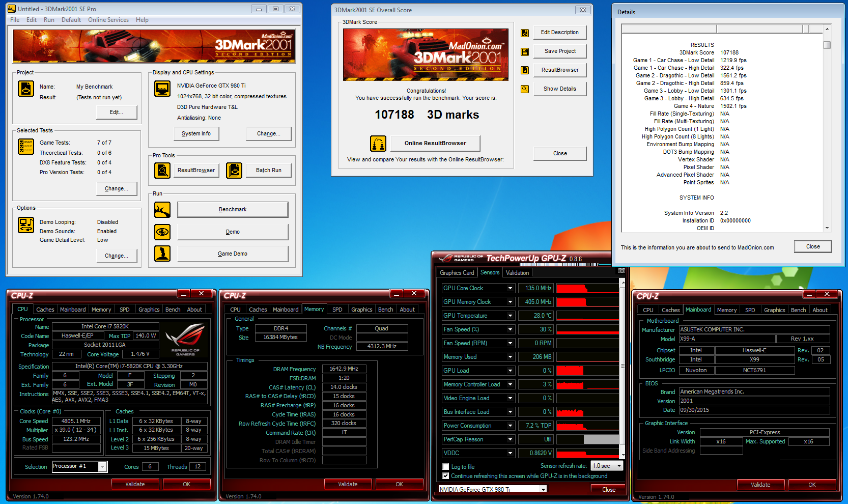848x504 pixels.
Task: Click the Selected Tests checklist icon
Action: [x=26, y=147]
